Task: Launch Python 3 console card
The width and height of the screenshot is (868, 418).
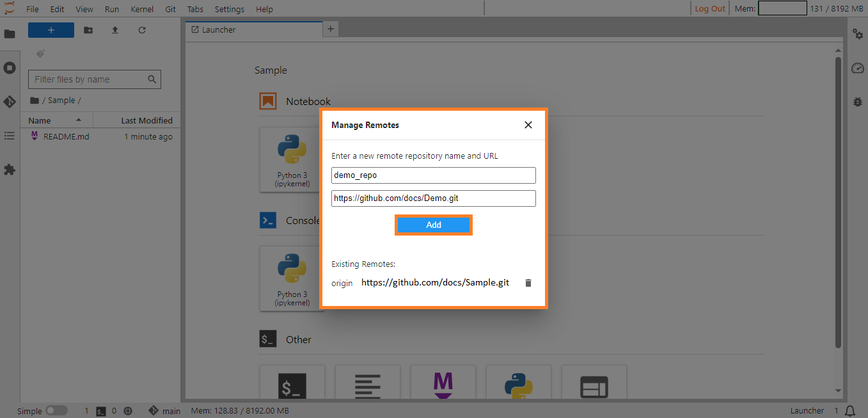Action: point(292,278)
